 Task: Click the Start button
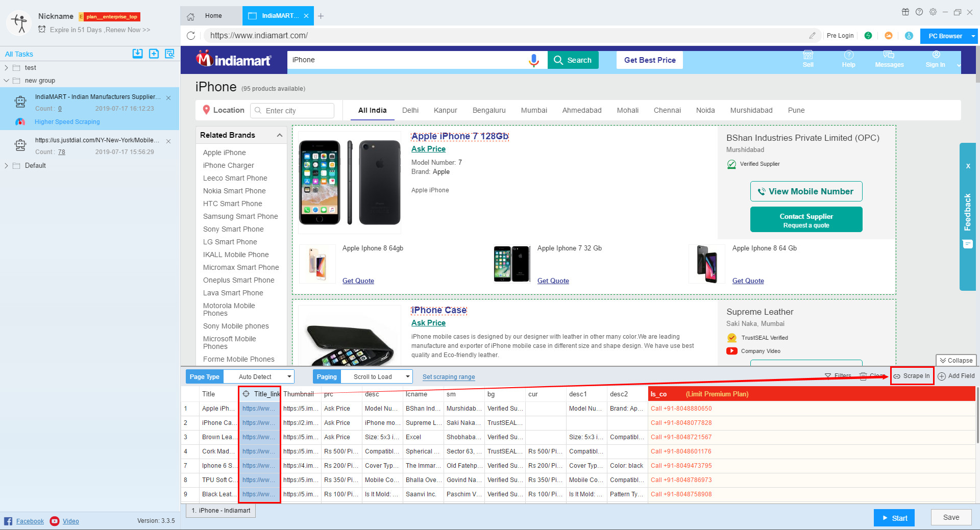(x=894, y=518)
